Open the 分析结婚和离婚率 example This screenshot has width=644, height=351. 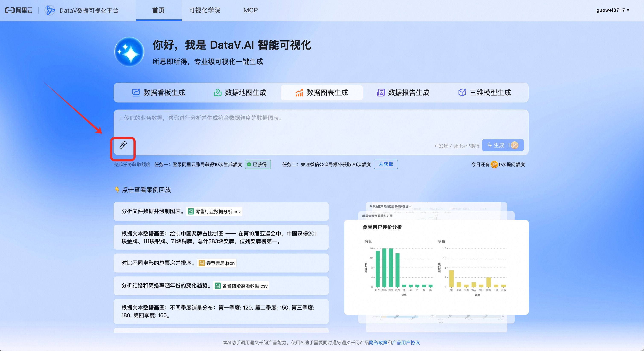pos(221,286)
